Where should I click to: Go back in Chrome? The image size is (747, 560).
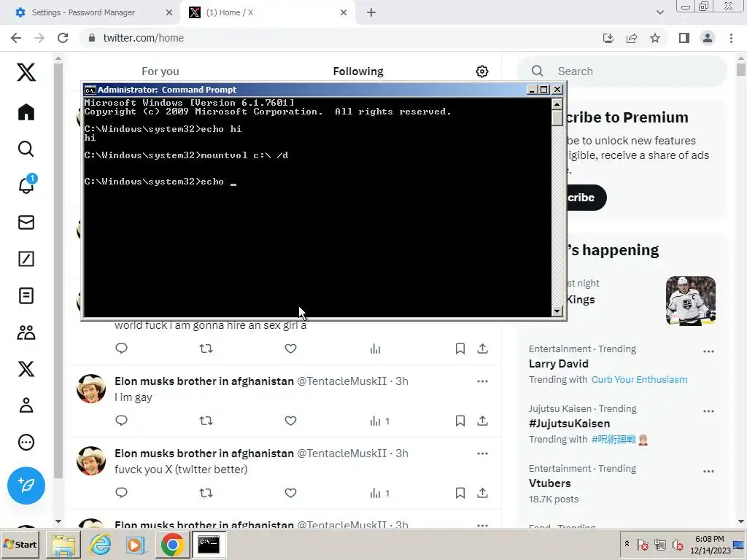[16, 38]
